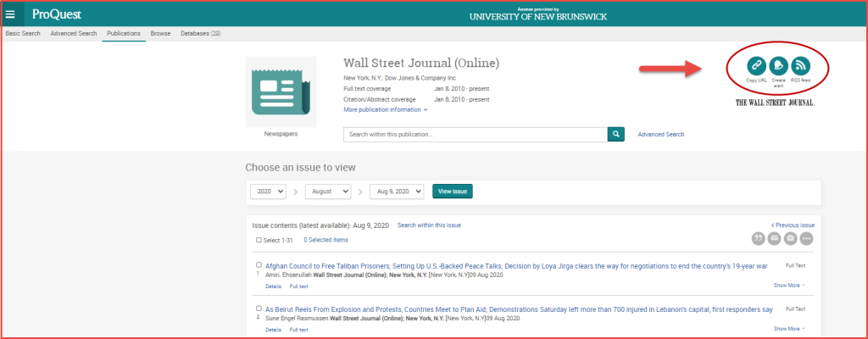The width and height of the screenshot is (868, 339).
Task: Expand More publication information
Action: [x=386, y=109]
